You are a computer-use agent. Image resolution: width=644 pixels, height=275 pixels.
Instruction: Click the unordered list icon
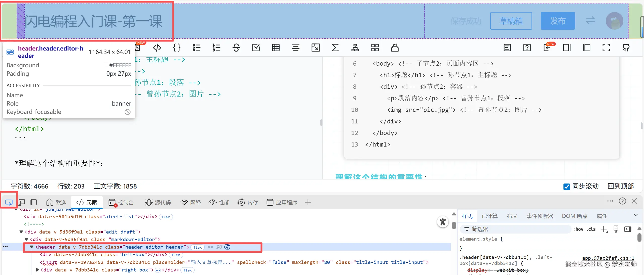[x=196, y=48]
